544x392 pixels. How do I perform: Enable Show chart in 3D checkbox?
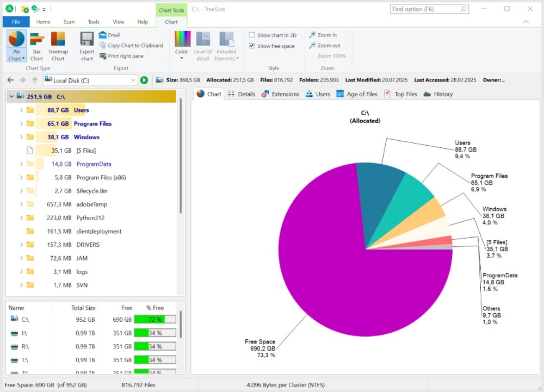(x=252, y=35)
